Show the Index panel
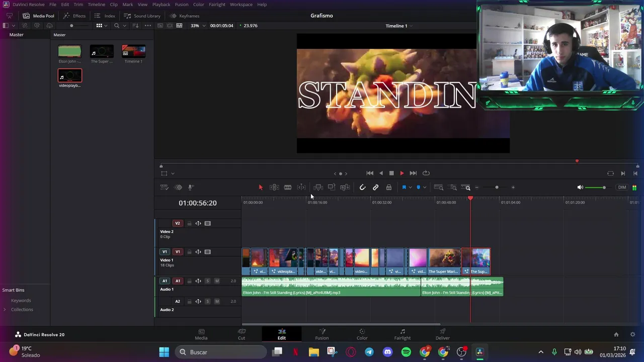This screenshot has height=362, width=644. tap(105, 16)
